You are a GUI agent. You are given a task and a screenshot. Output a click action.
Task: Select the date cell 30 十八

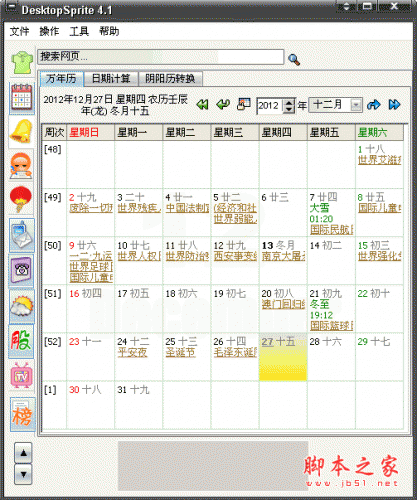coord(91,405)
